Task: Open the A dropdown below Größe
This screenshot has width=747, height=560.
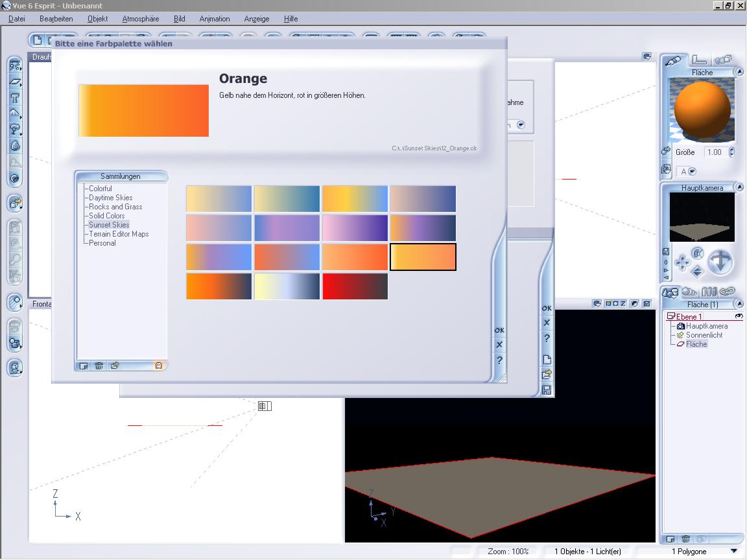Action: (x=693, y=171)
